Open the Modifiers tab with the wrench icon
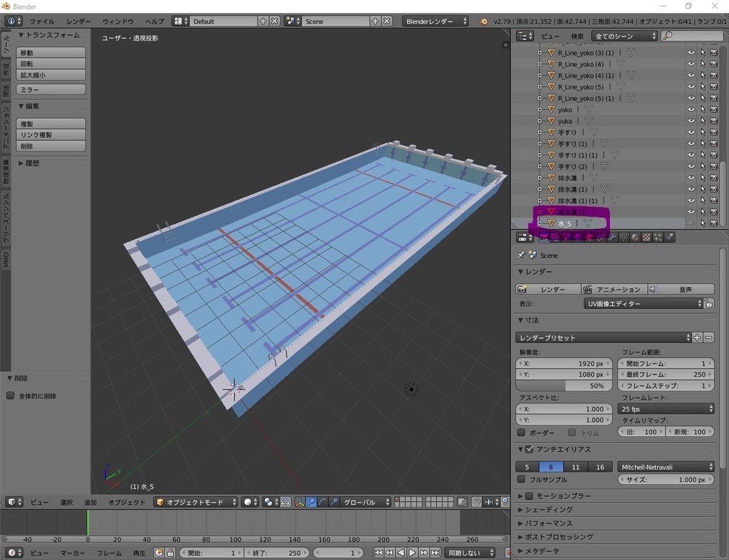 612,237
